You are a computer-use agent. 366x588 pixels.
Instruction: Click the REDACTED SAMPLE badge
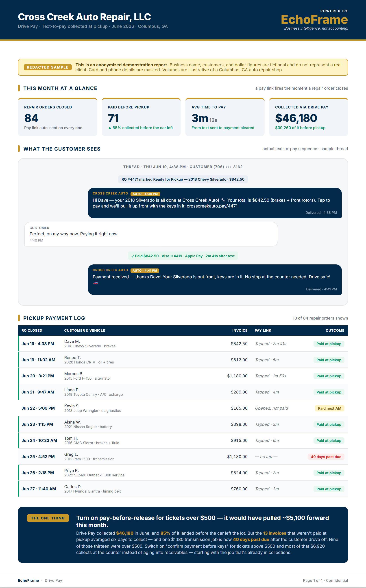48,67
